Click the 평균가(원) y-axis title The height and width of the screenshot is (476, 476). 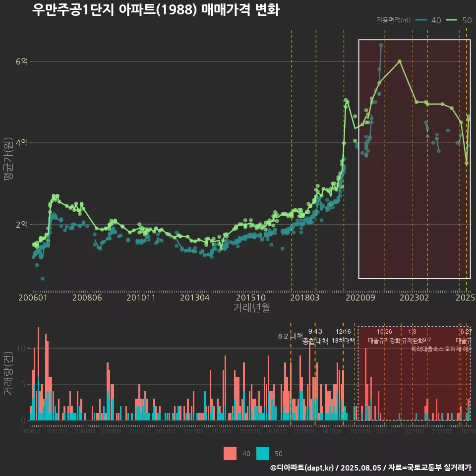tap(8, 159)
